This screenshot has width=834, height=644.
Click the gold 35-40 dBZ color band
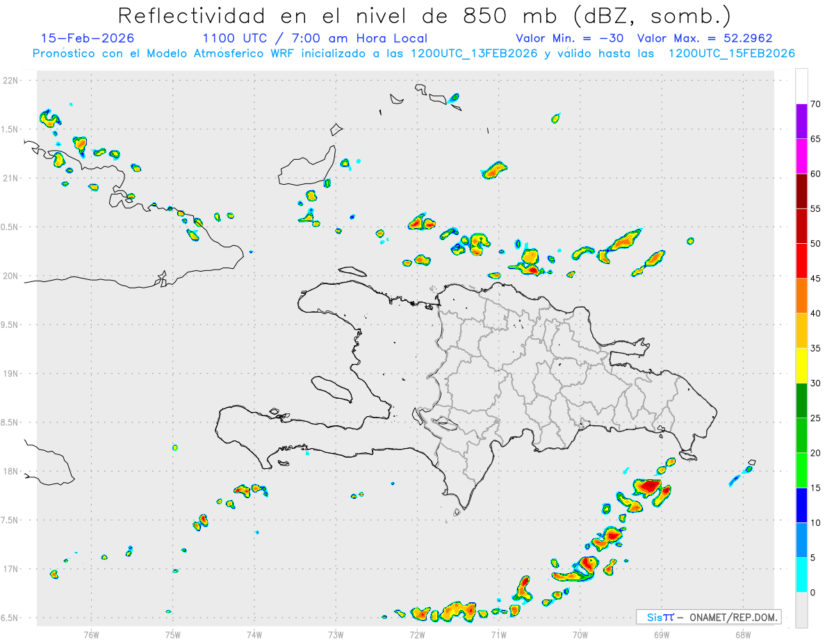coord(802,331)
